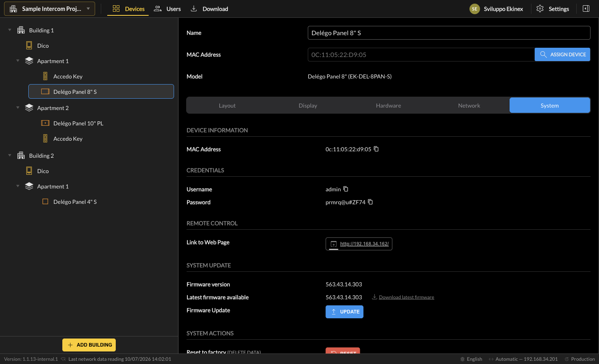Click the English language selector
Screen dimensions: 599x364
(x=471, y=359)
